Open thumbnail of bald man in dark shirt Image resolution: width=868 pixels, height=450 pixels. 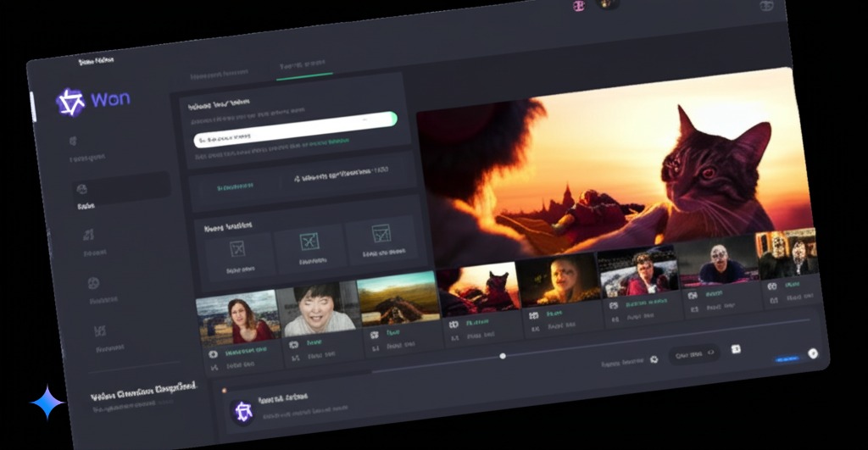pyautogui.click(x=717, y=263)
